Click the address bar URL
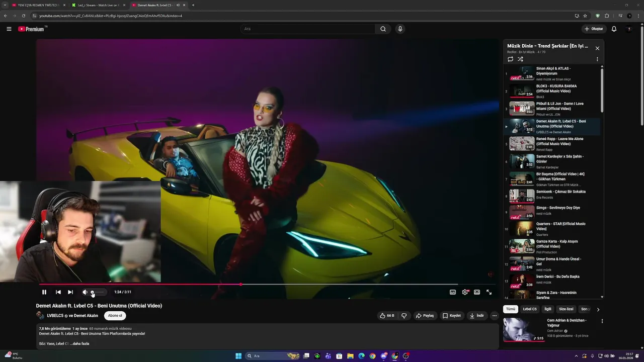 coord(111,16)
